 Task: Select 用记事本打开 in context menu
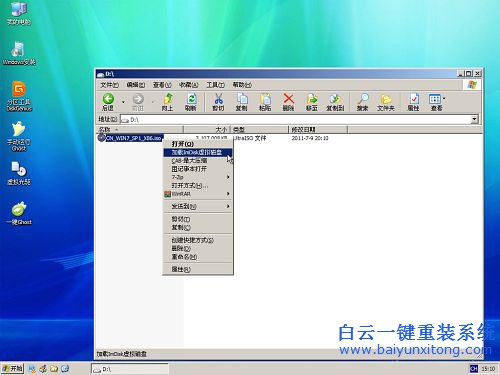point(197,169)
